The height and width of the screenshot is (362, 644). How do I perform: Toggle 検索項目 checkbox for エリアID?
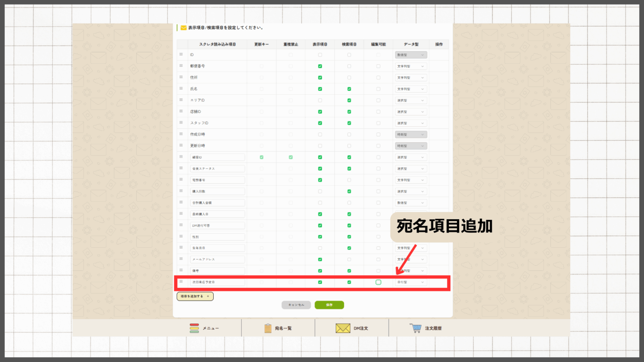coord(349,101)
